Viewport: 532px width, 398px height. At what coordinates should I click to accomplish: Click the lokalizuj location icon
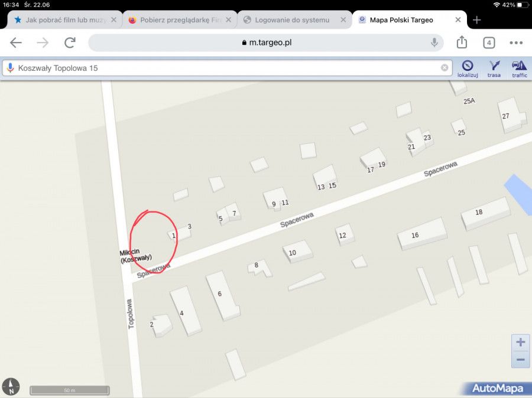pyautogui.click(x=467, y=67)
